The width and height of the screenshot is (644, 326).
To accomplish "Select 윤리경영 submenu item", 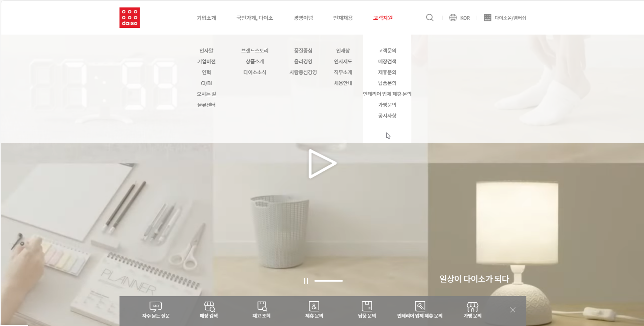I will coord(303,61).
